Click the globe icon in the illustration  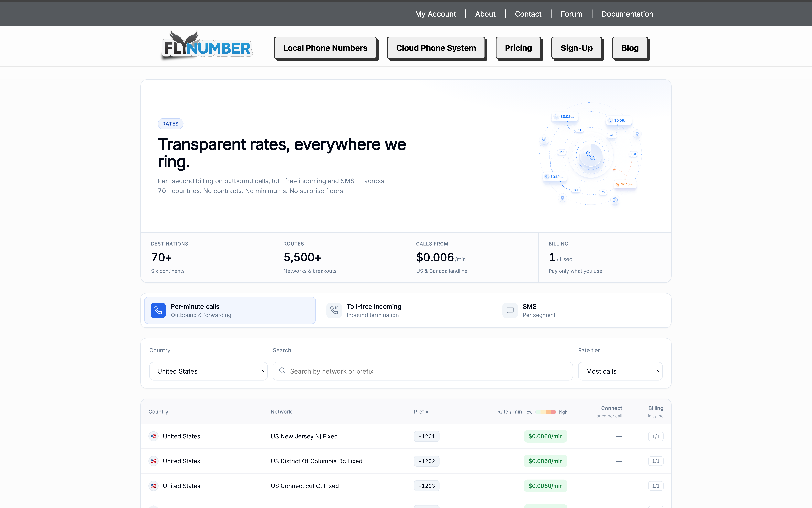(x=615, y=200)
